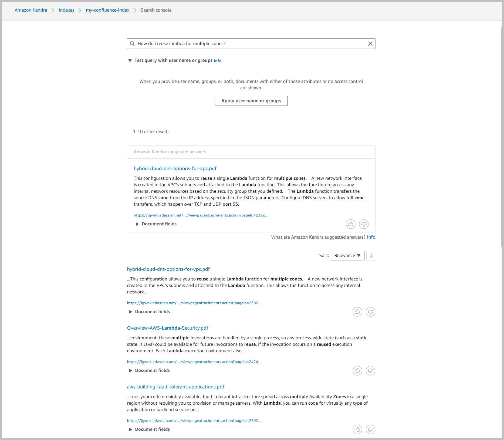Collapse Test query with user name section
This screenshot has width=504, height=440.
(x=130, y=60)
